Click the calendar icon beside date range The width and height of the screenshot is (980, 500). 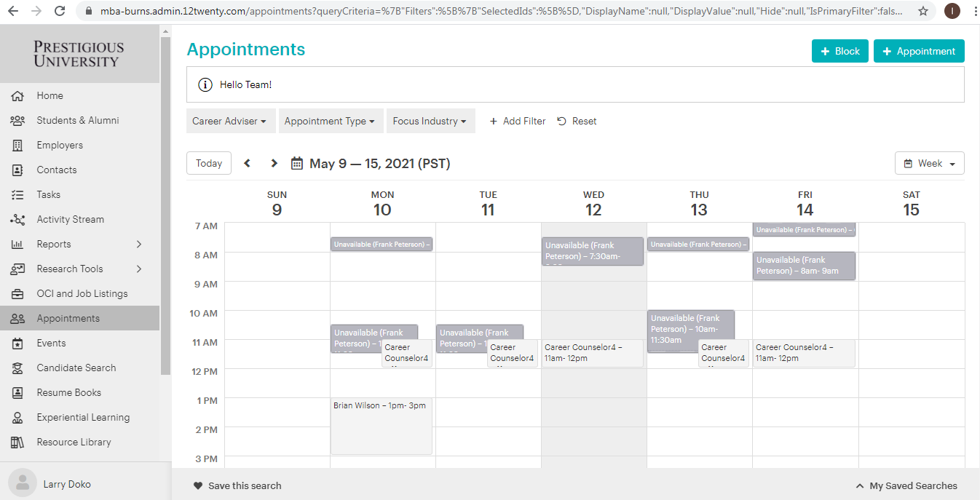[297, 164]
